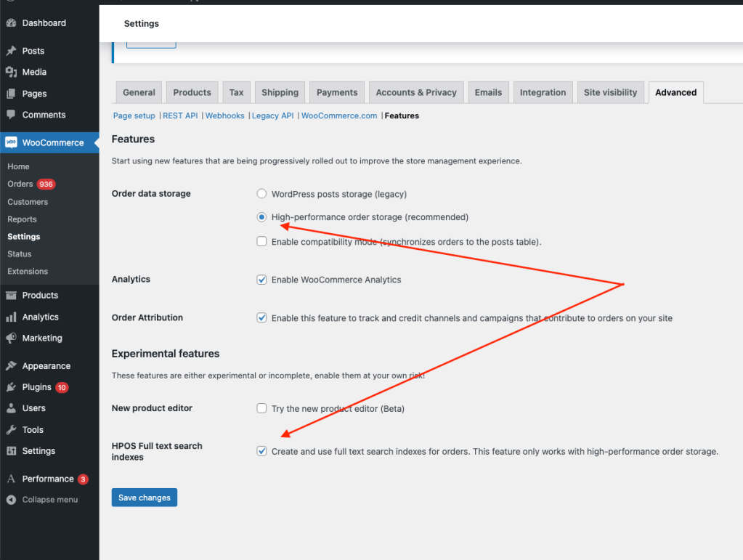The image size is (743, 560).
Task: Click the Tools wrench icon
Action: click(x=11, y=430)
